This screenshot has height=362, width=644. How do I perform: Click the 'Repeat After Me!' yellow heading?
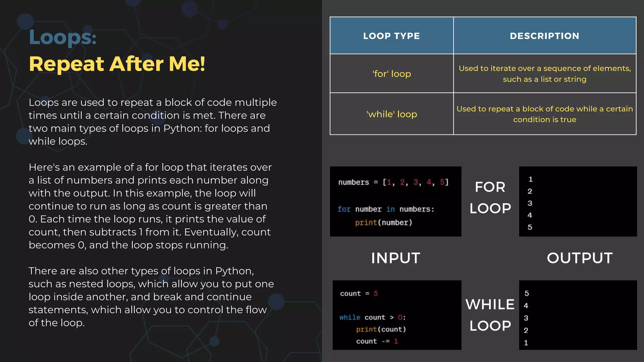tap(117, 64)
